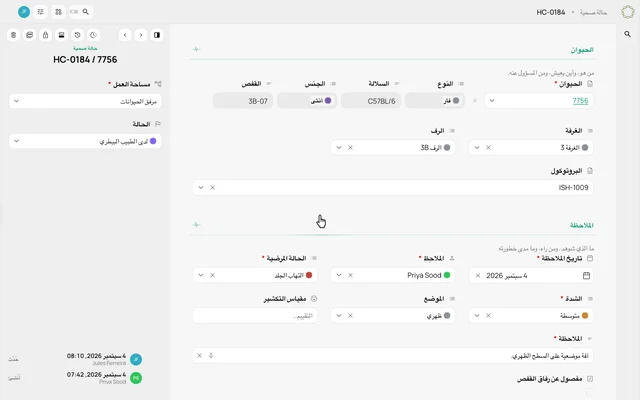Viewport: 640px width, 400px height.
Task: Expand the الرف dropdown arrow
Action: 339,148
